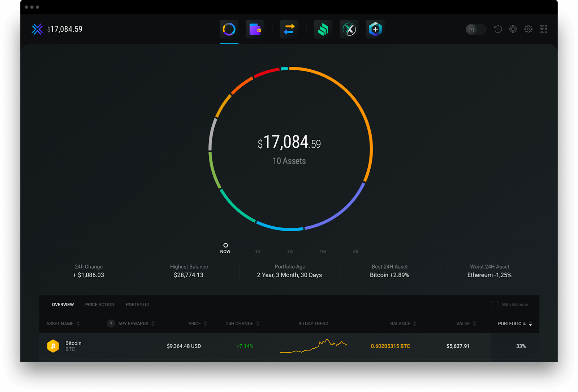The image size is (578, 392).
Task: Launch the green Compound Finance app icon
Action: [323, 29]
